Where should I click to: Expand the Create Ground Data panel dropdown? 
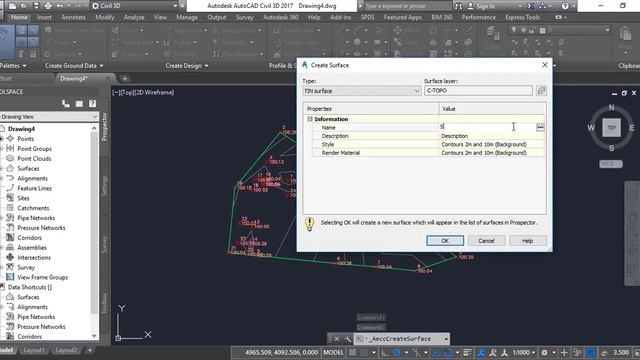74,66
